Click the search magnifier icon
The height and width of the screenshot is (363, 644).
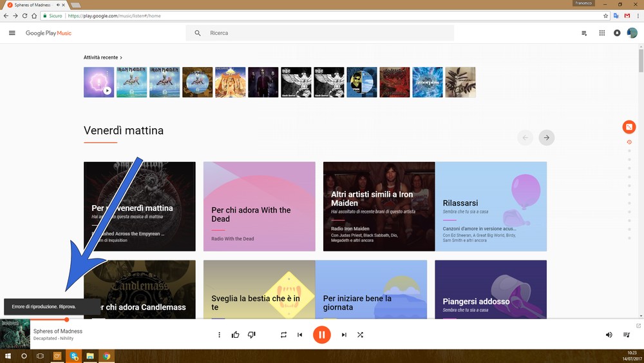click(198, 33)
